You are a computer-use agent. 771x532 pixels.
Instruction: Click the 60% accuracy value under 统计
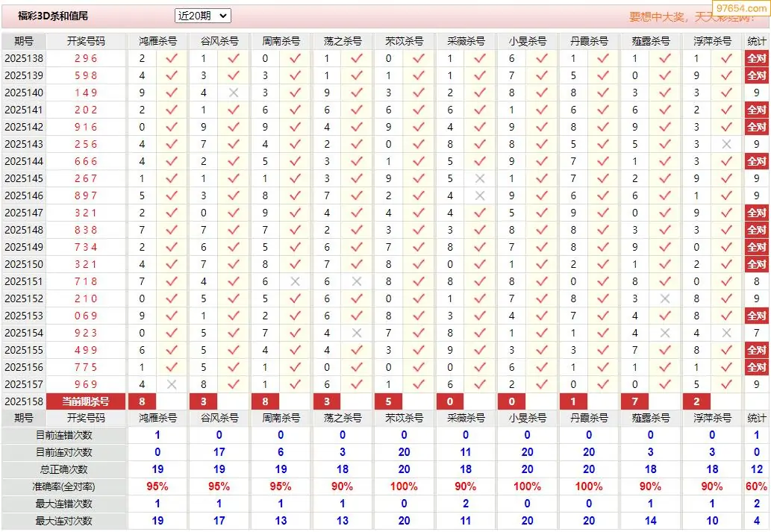point(756,486)
